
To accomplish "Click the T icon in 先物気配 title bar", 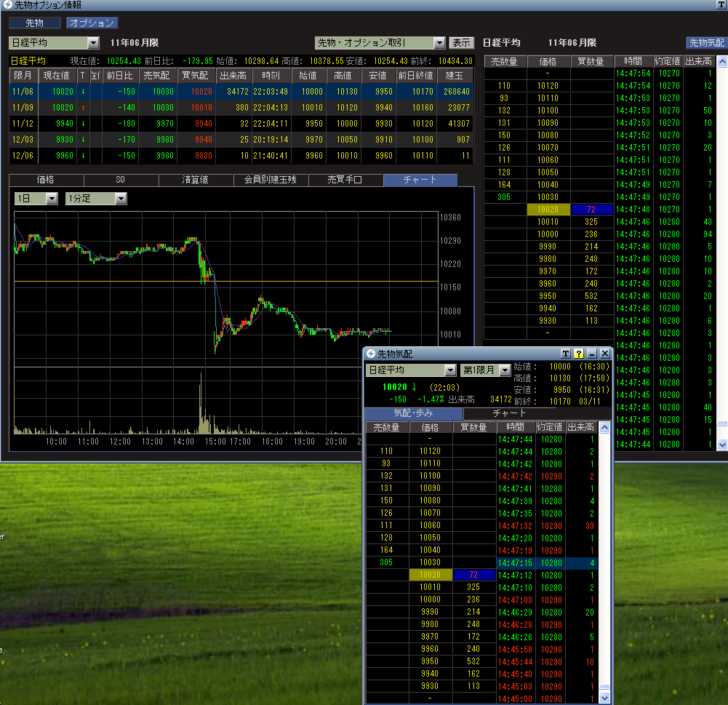I will (565, 354).
